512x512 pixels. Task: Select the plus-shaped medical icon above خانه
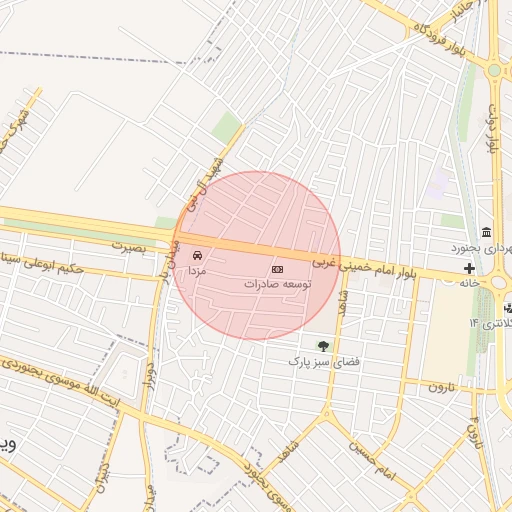[469, 268]
